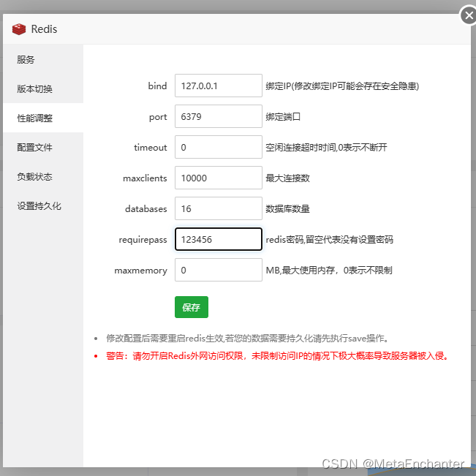Click the bind field label
The width and height of the screenshot is (476, 476).
click(x=157, y=86)
